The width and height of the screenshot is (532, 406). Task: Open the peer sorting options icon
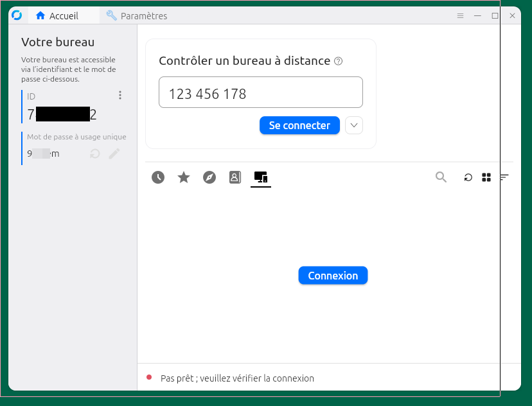tap(504, 177)
